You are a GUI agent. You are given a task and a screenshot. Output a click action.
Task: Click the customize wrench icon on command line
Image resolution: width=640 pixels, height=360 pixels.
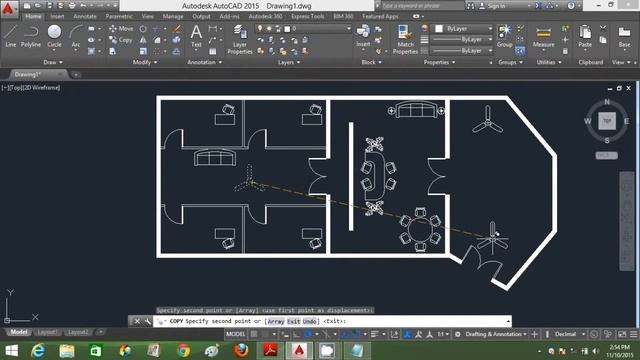(x=148, y=321)
